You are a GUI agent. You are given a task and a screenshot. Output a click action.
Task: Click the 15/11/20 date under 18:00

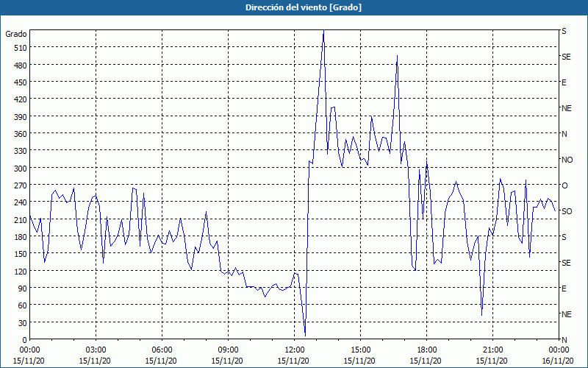coord(426,361)
